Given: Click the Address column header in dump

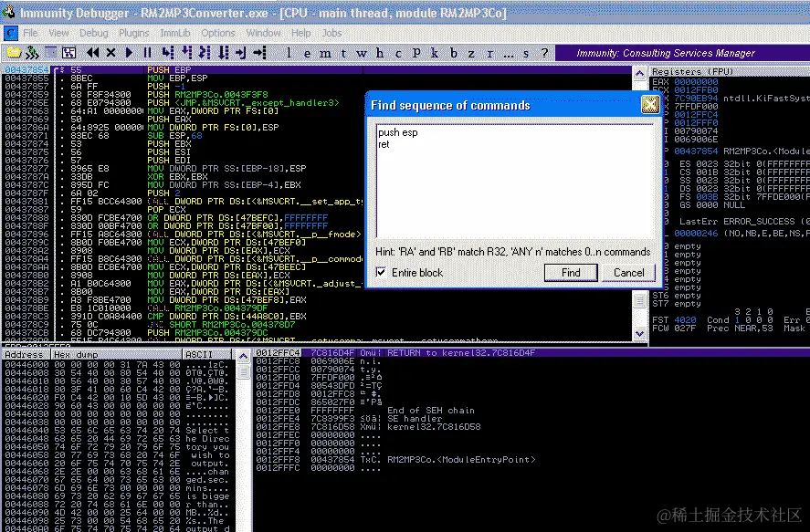Looking at the screenshot, I should 25,354.
